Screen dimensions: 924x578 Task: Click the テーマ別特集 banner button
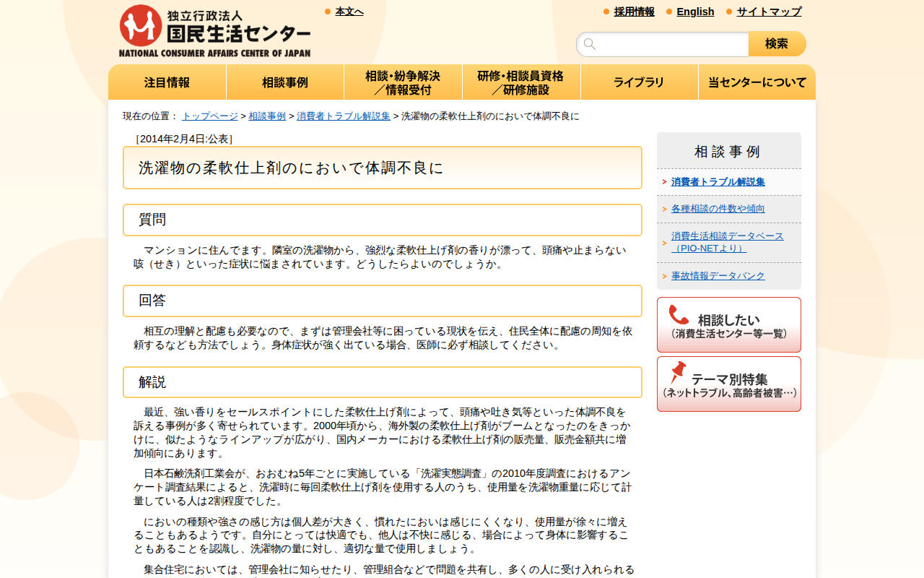click(729, 384)
